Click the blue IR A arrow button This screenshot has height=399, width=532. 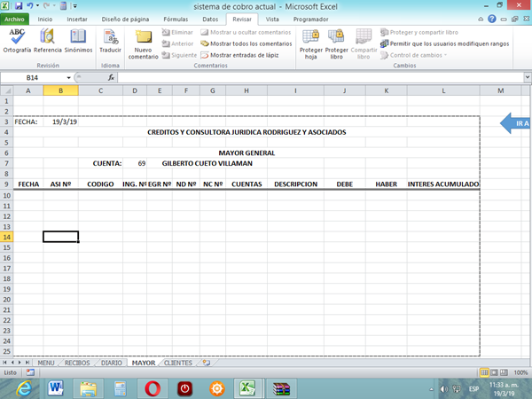tap(516, 123)
